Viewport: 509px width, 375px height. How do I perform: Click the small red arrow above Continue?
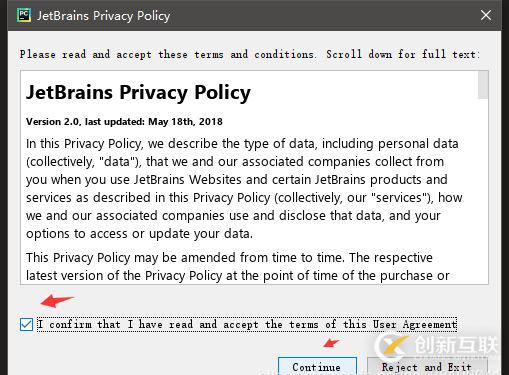[331, 343]
